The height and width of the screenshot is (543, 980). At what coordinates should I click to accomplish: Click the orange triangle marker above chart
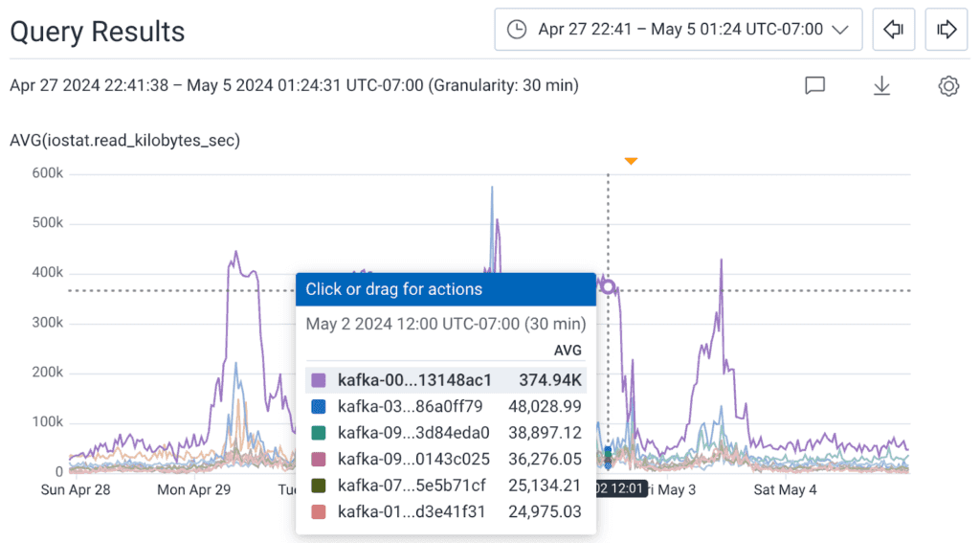pos(631,161)
